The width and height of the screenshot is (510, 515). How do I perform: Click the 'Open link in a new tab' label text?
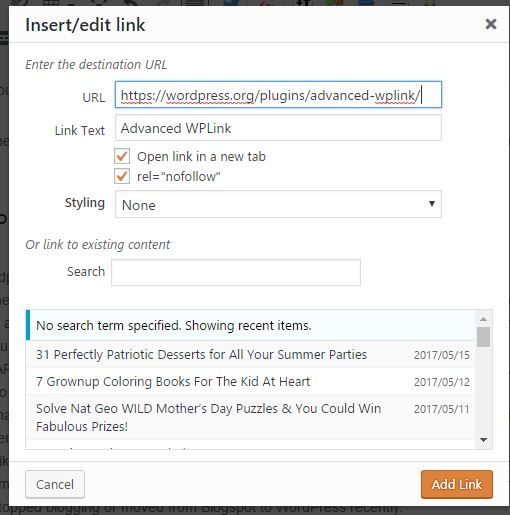point(201,156)
